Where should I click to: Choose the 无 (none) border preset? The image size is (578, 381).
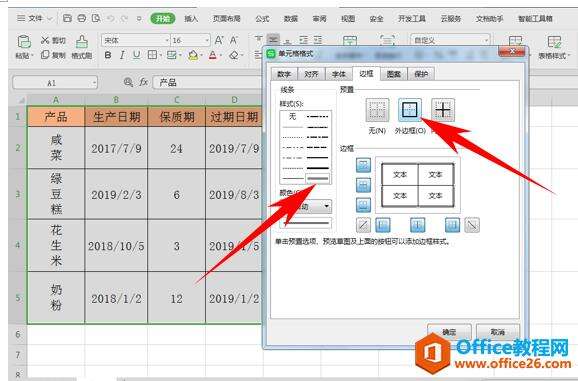pyautogui.click(x=377, y=110)
